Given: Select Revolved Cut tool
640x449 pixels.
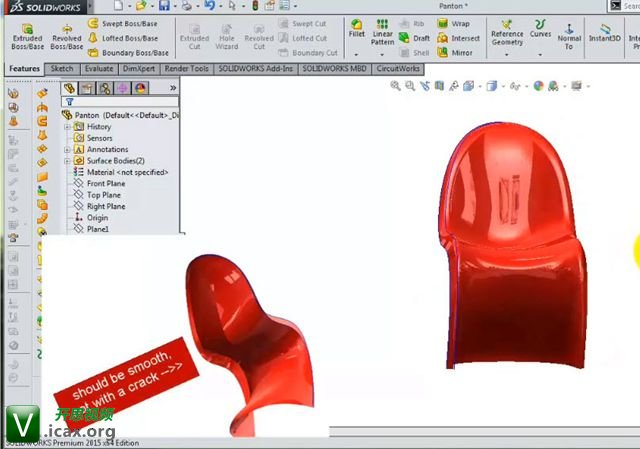Looking at the screenshot, I should tap(259, 37).
